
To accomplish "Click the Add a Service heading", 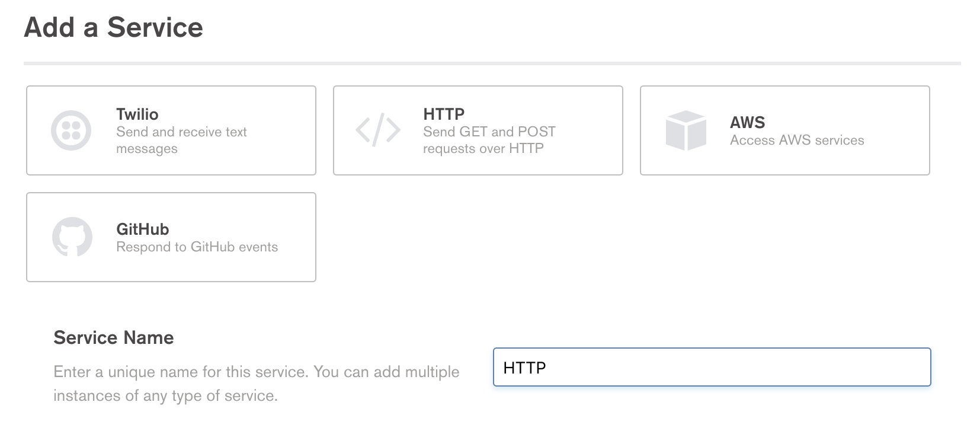I will point(114,27).
